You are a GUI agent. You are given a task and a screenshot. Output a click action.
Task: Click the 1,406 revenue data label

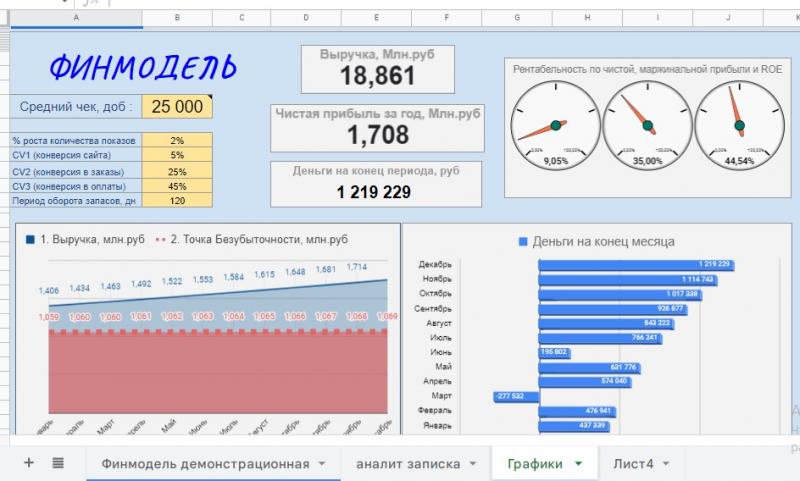tap(49, 290)
